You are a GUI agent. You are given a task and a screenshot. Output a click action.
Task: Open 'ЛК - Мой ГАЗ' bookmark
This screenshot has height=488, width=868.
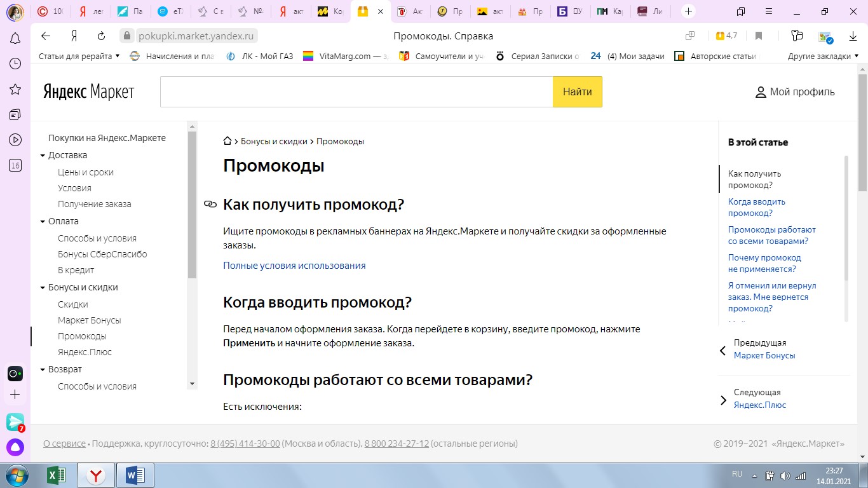260,56
